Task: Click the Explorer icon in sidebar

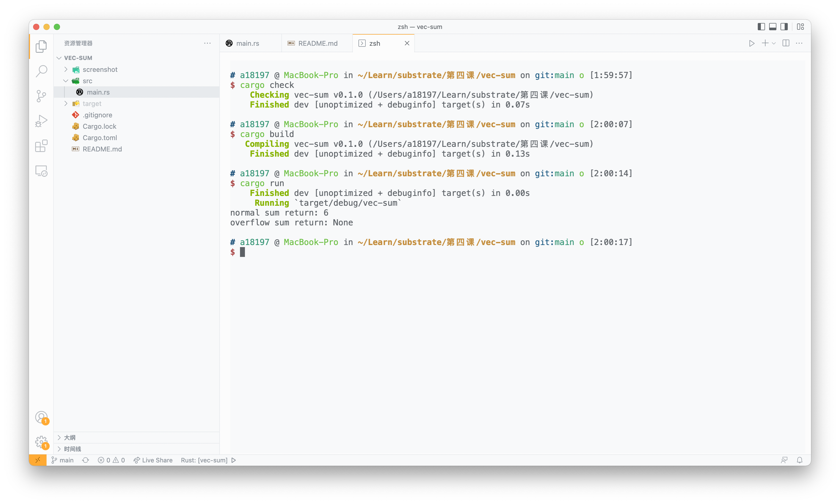Action: (42, 46)
